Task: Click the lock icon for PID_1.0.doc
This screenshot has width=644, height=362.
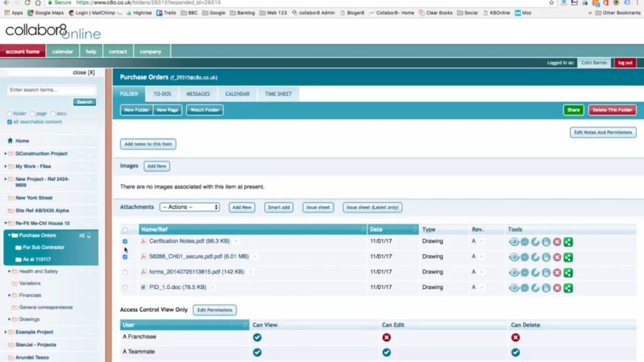Action: (546, 288)
